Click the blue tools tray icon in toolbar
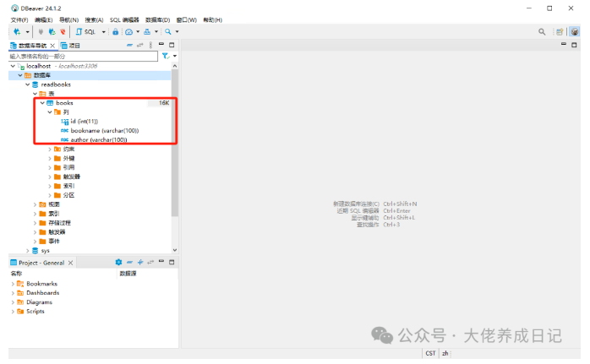This screenshot has height=364, width=590. [147, 32]
